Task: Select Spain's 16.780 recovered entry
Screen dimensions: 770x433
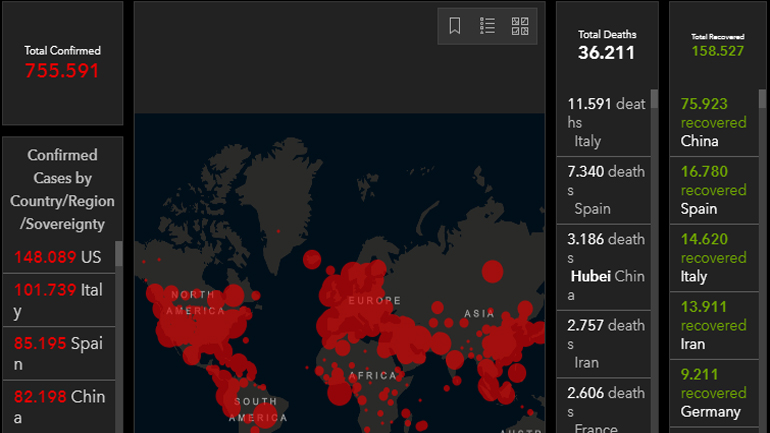Action: pyautogui.click(x=713, y=190)
